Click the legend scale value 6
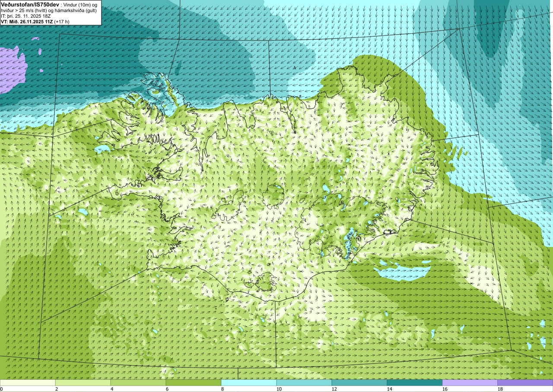The height and width of the screenshot is (392, 553). (x=167, y=389)
